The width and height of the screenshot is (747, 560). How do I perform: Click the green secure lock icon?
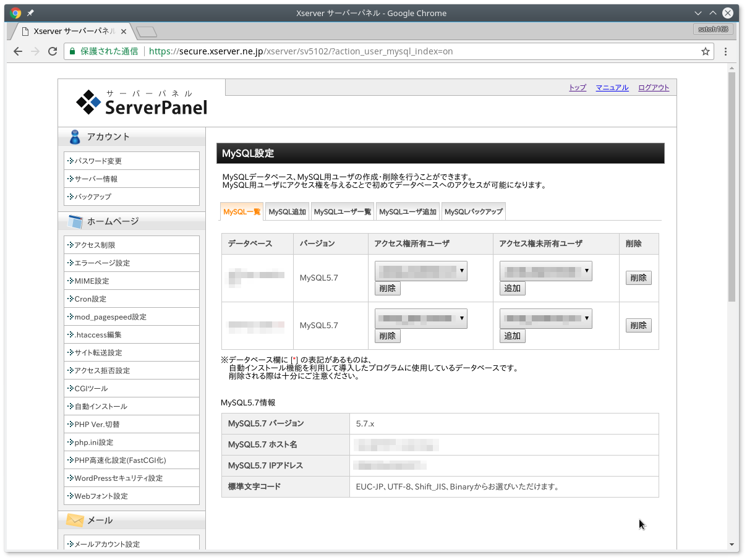(72, 51)
